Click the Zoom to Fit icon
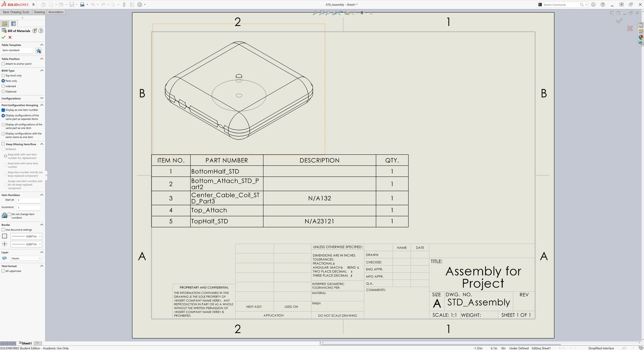The width and height of the screenshot is (644, 350). [x=315, y=13]
